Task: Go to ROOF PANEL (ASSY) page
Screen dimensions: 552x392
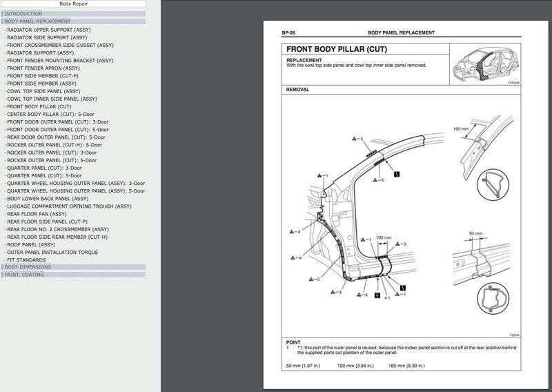Action: tap(31, 244)
